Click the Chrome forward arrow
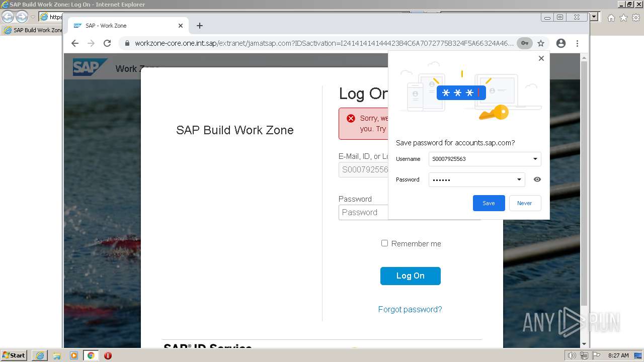This screenshot has height=362, width=644. [91, 43]
